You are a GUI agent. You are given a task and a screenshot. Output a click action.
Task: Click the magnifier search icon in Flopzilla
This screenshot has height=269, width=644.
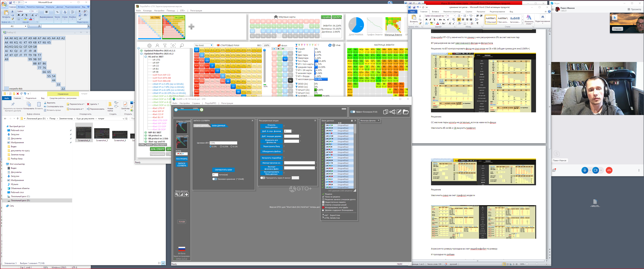182,45
